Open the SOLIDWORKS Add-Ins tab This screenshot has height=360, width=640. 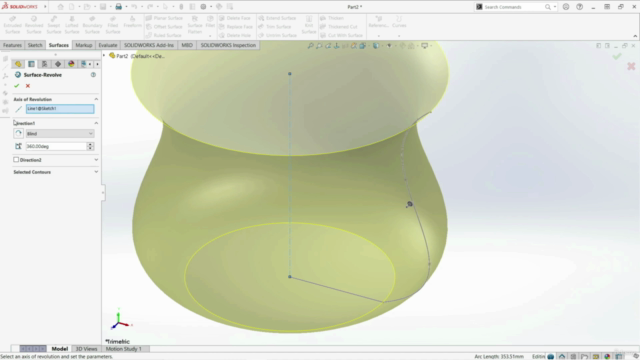(149, 45)
